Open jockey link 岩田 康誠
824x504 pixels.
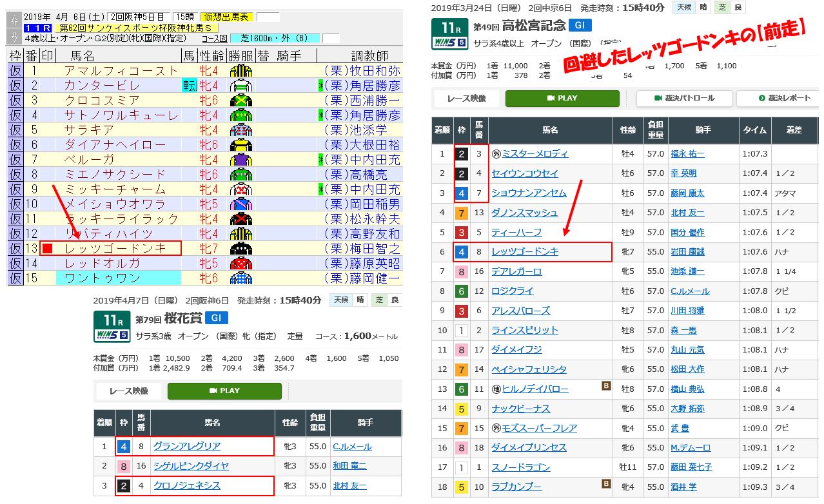point(687,252)
